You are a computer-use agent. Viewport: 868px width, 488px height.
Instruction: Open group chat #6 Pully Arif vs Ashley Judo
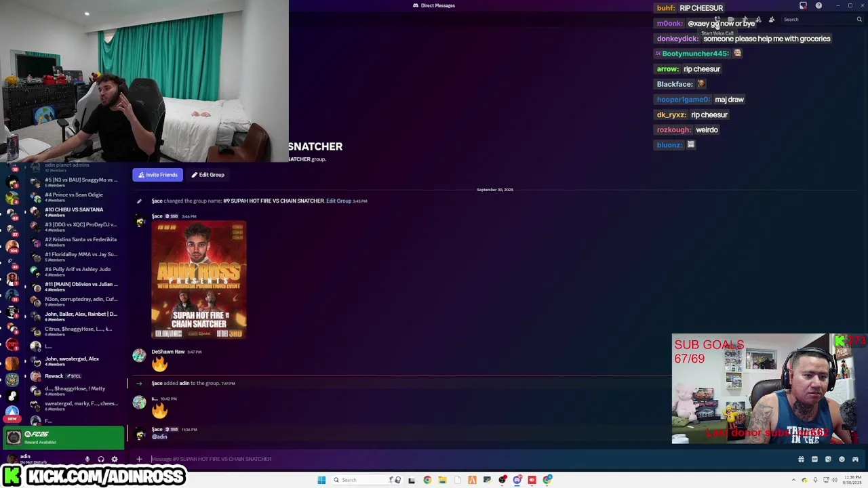(x=75, y=272)
